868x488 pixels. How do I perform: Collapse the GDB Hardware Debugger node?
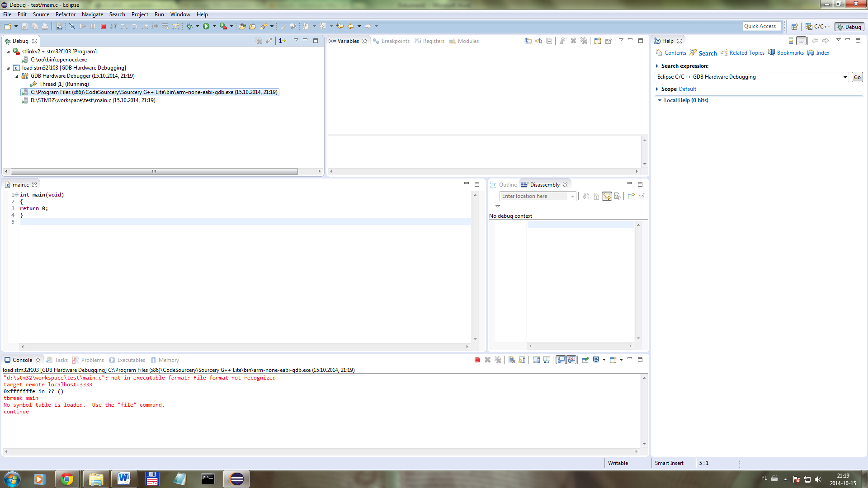[16, 75]
